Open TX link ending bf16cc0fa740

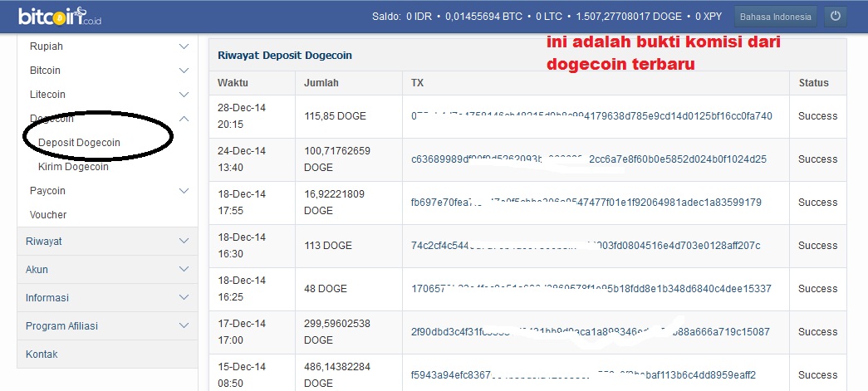tap(591, 116)
